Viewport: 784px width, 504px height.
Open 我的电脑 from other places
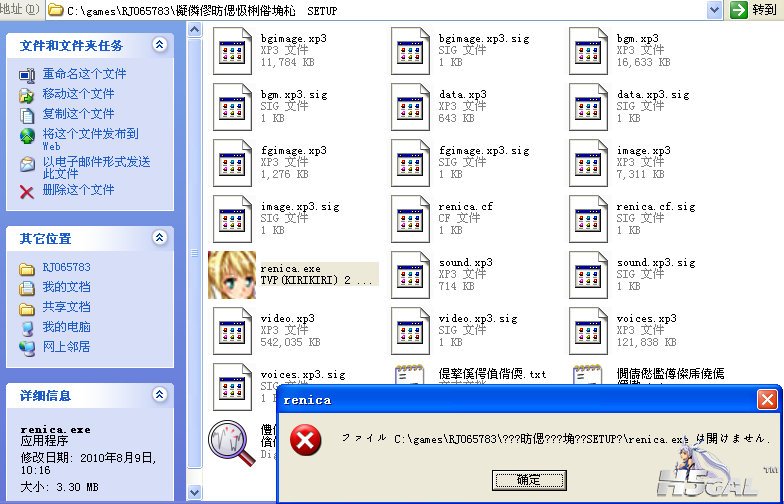coord(66,327)
